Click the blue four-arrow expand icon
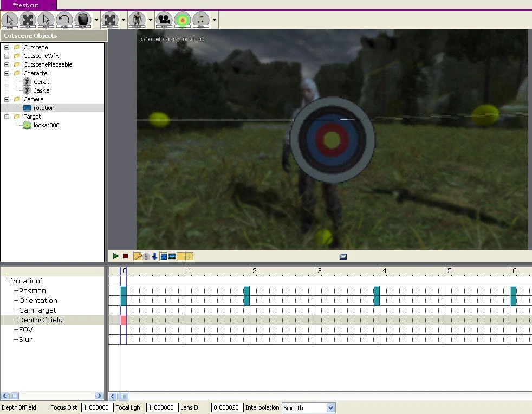The image size is (532, 414). click(x=164, y=256)
